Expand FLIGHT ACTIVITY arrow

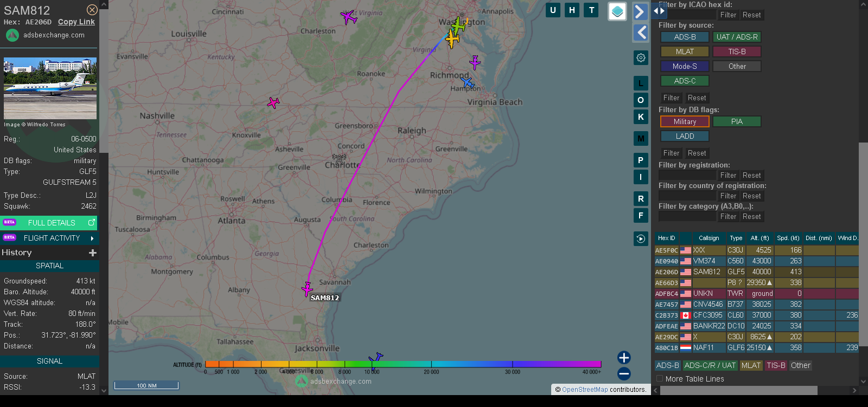(92, 238)
